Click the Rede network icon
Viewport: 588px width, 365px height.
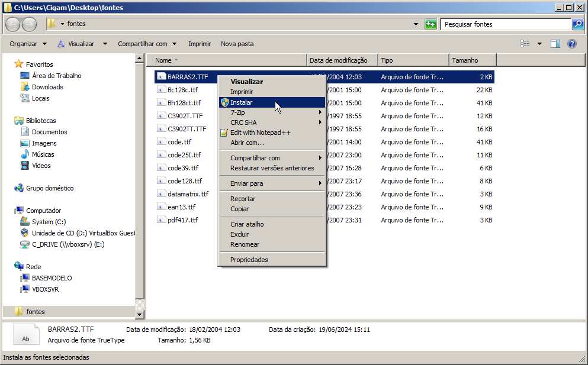click(19, 266)
